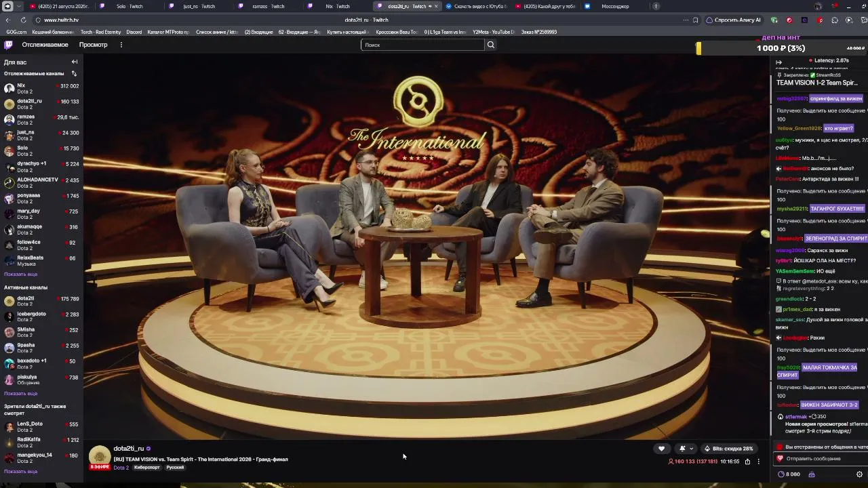Open address bar three-dot menu
This screenshot has width=868, height=488.
tap(686, 20)
